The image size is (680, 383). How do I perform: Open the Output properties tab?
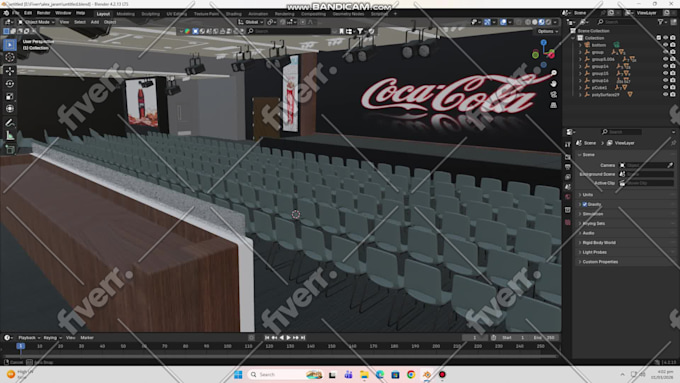568,167
